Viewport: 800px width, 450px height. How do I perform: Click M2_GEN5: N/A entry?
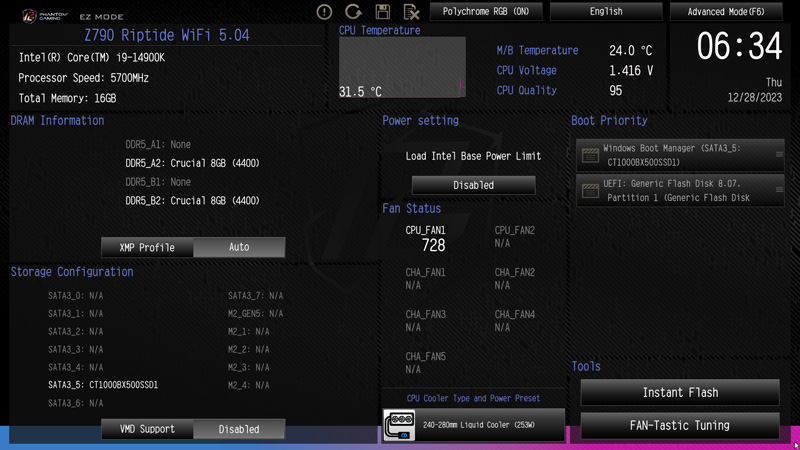pyautogui.click(x=255, y=313)
